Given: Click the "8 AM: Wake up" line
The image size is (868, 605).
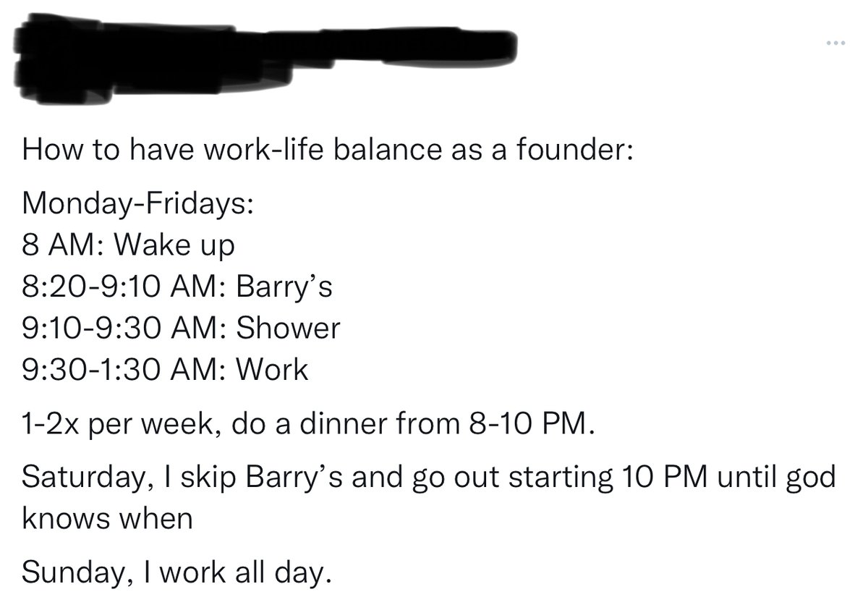Looking at the screenshot, I should [x=129, y=246].
